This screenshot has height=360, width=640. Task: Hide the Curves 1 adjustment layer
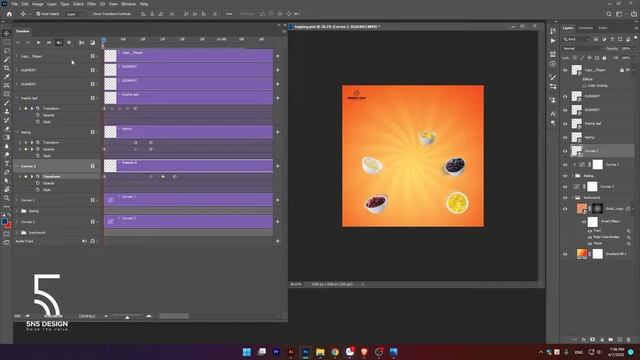[x=565, y=165]
